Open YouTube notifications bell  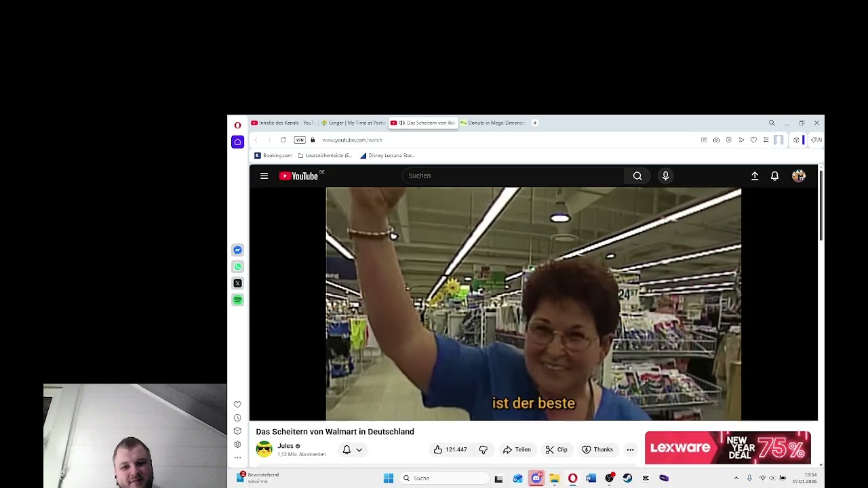[x=774, y=176]
